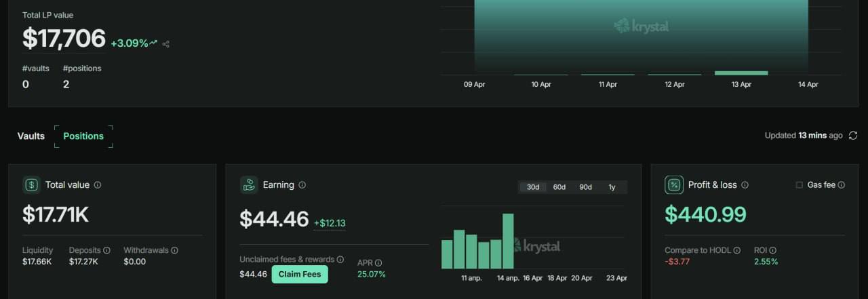Click the info icon next to Earning

point(302,185)
